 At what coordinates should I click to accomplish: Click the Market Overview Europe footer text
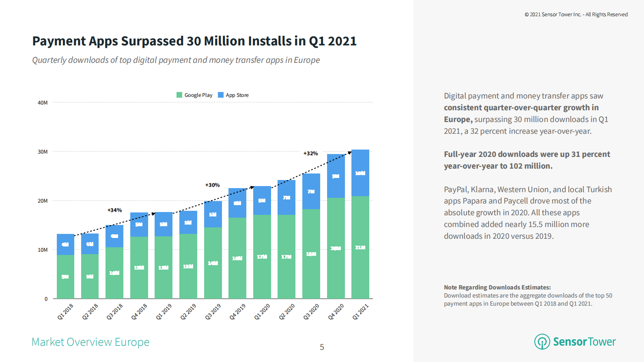[x=90, y=342]
